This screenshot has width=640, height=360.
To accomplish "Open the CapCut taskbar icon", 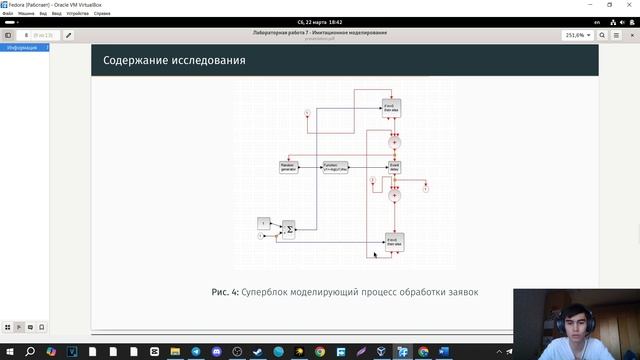I will click(x=154, y=351).
